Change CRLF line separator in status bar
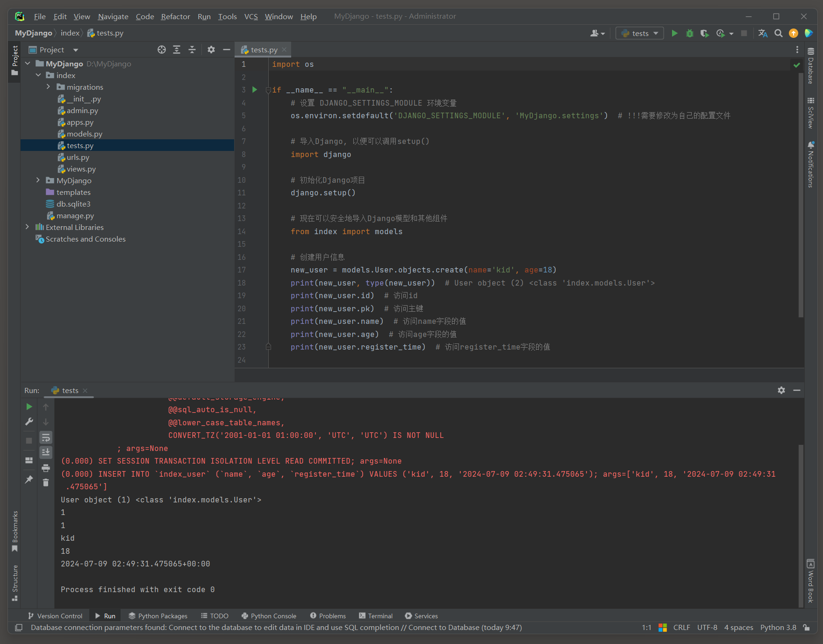Screen dimensions: 823x644 click(x=681, y=628)
